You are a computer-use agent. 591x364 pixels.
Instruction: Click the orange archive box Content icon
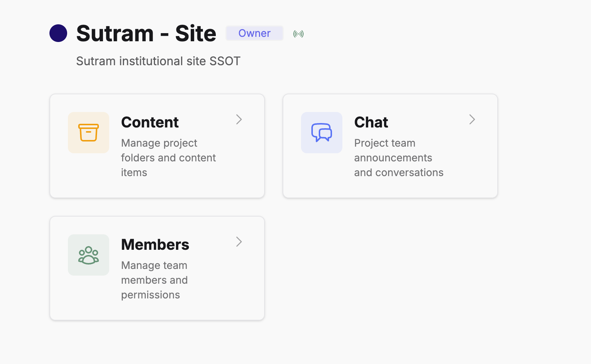[89, 133]
